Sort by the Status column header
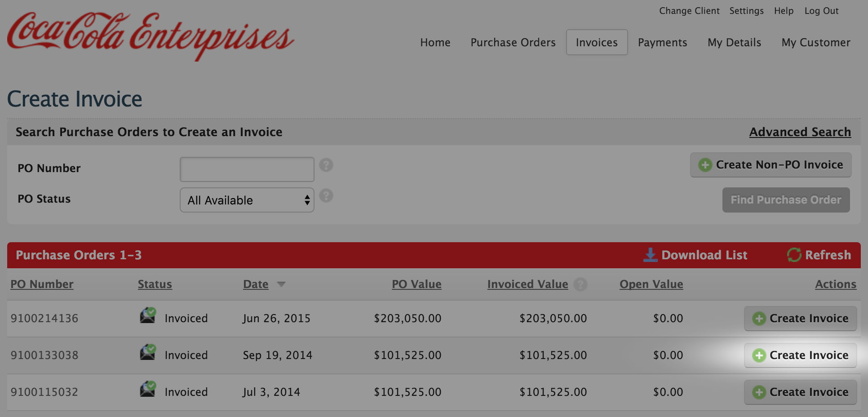The width and height of the screenshot is (868, 417). tap(155, 284)
